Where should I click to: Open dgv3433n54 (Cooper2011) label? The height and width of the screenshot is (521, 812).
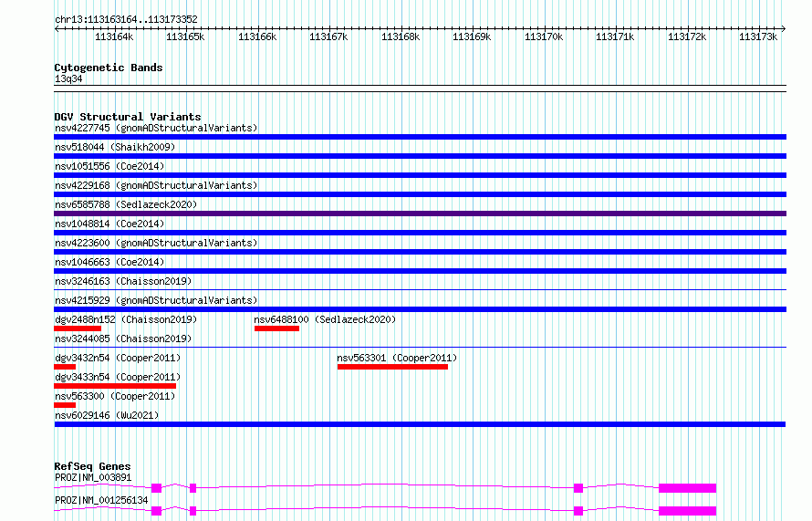point(118,377)
